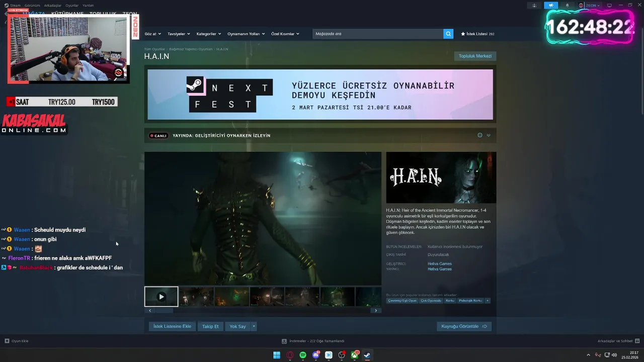Click the Topluluk Merkezi button

(x=475, y=56)
